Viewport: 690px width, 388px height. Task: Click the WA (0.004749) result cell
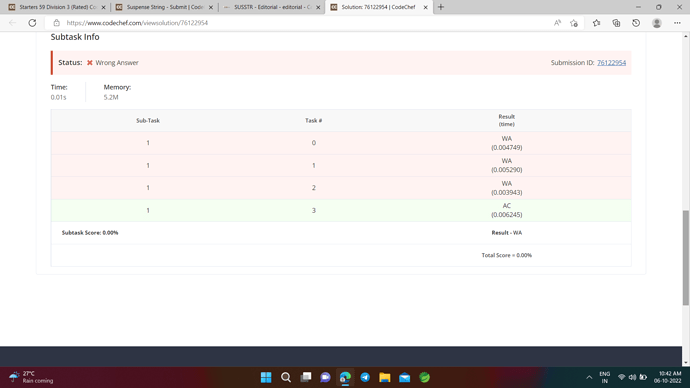click(x=506, y=143)
